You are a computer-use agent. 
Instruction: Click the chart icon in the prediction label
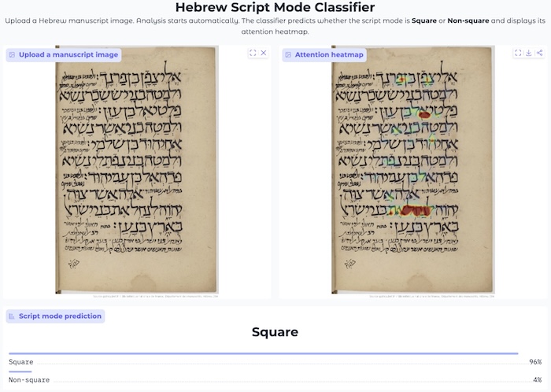[12, 316]
